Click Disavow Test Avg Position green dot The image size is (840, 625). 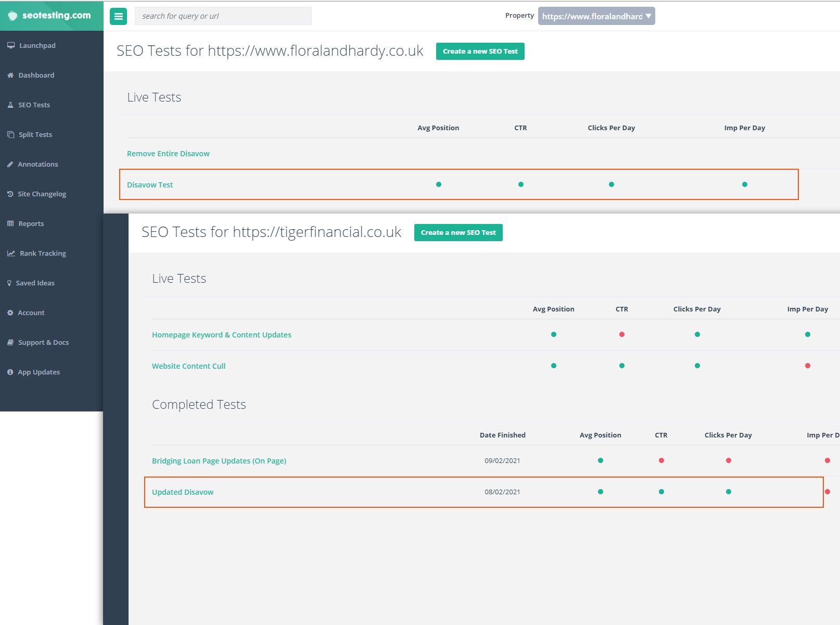pos(439,184)
